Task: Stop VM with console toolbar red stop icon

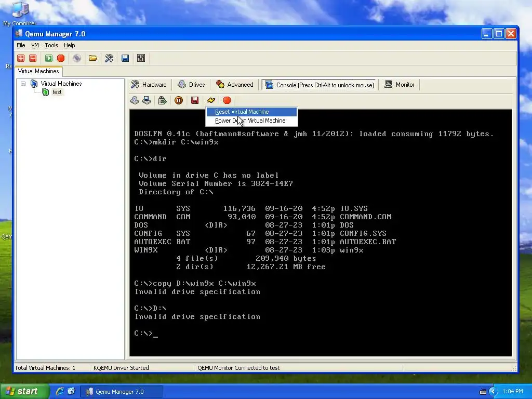Action: point(227,100)
